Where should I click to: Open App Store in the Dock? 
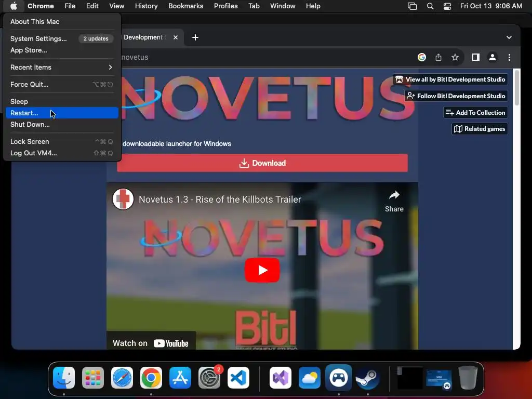[180, 378]
